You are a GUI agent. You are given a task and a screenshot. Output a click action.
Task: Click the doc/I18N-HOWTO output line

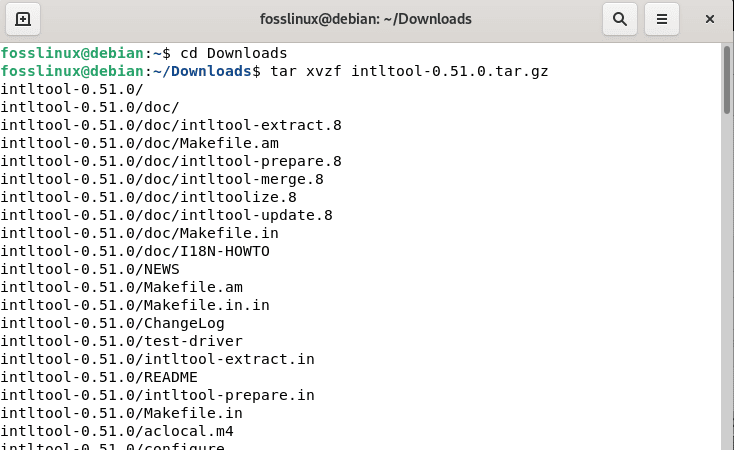pyautogui.click(x=135, y=251)
